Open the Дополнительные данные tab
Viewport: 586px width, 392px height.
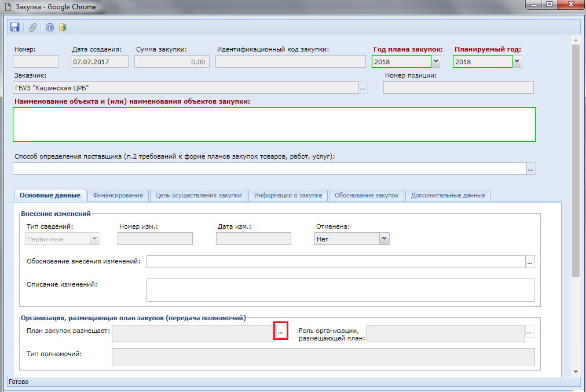coord(448,195)
